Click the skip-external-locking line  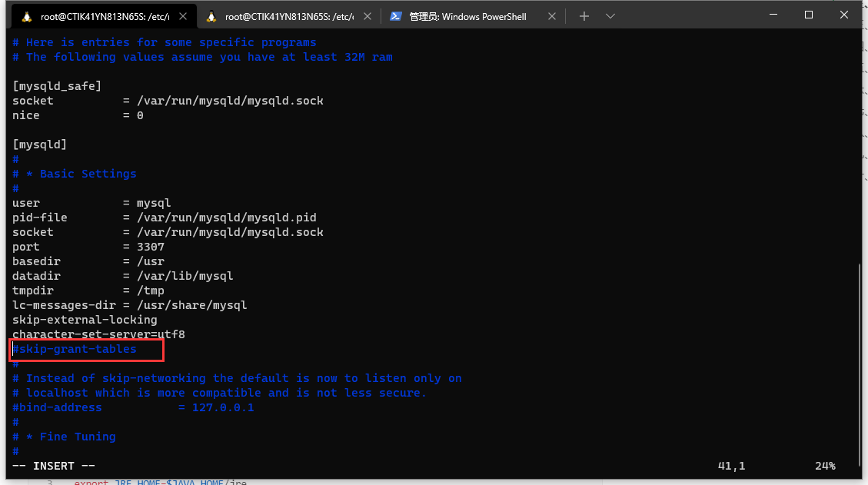point(85,320)
